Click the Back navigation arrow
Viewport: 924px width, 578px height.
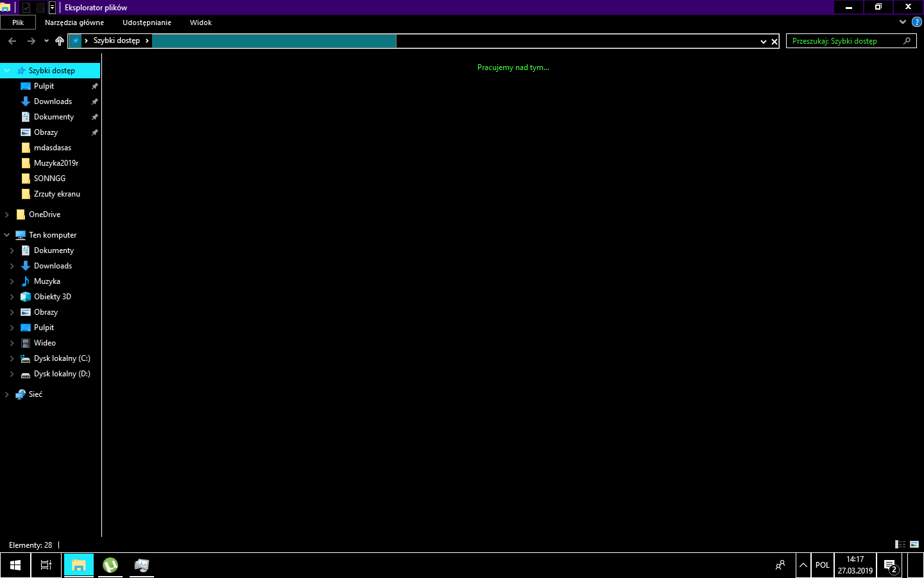(x=12, y=41)
